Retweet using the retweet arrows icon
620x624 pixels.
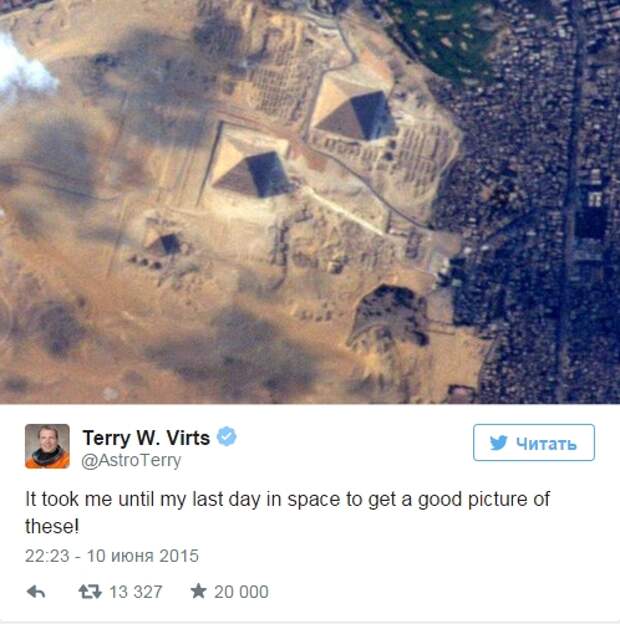(x=90, y=592)
